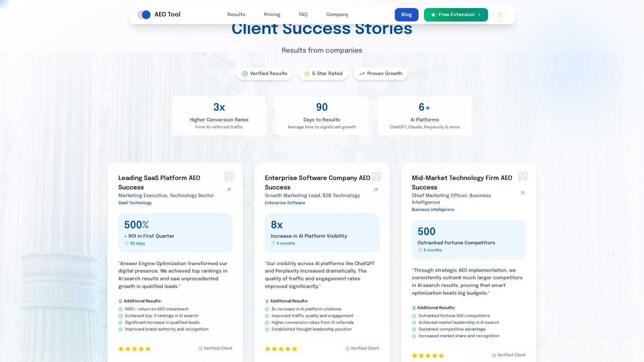Click the Business Intelligence tag link
This screenshot has height=362, width=644.
(433, 209)
